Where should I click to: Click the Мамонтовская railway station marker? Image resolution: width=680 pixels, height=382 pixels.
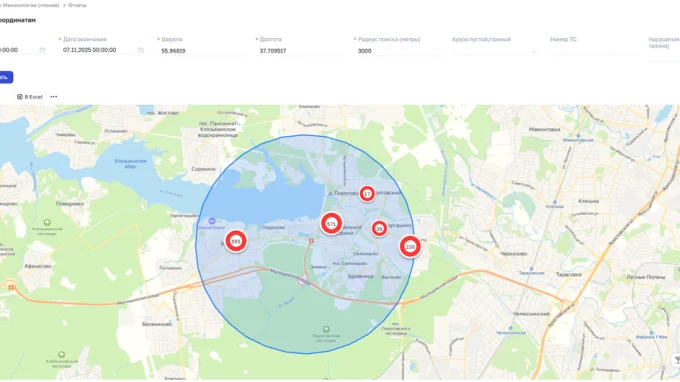[578, 136]
